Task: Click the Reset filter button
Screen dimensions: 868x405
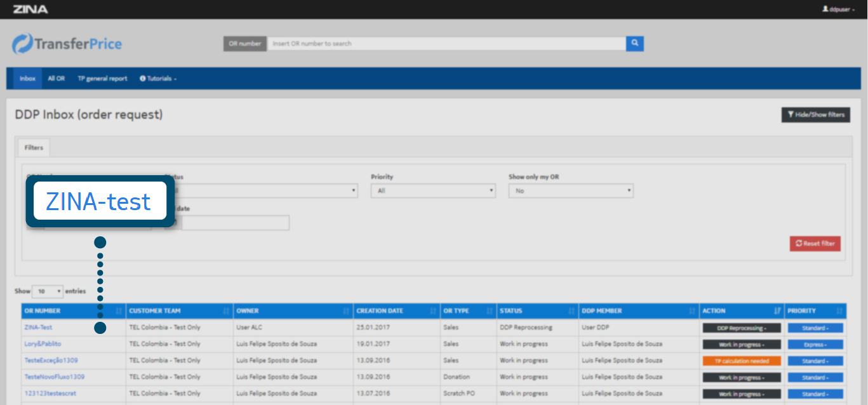Action: [x=815, y=244]
